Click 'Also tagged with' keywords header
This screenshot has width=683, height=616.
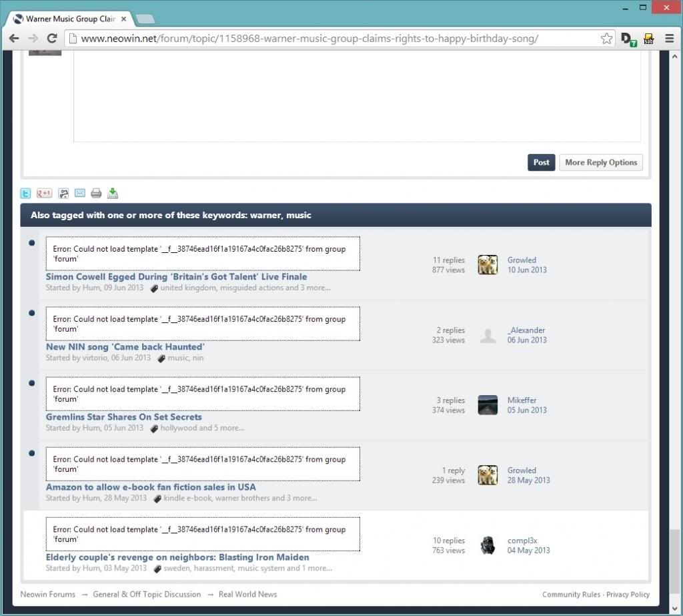tap(336, 215)
